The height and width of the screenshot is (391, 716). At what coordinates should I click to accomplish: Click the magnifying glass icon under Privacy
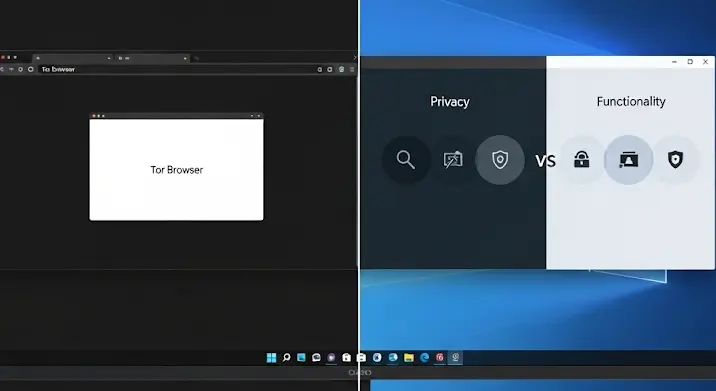tap(406, 160)
